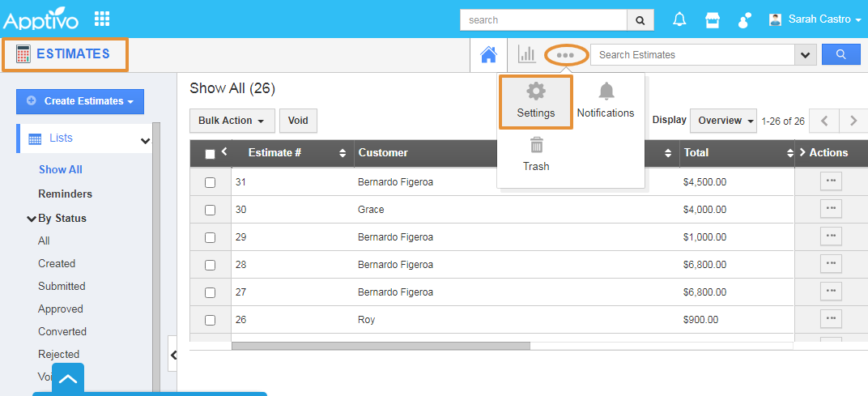Click the notifications bell in top bar
This screenshot has height=396, width=868.
pyautogui.click(x=680, y=19)
